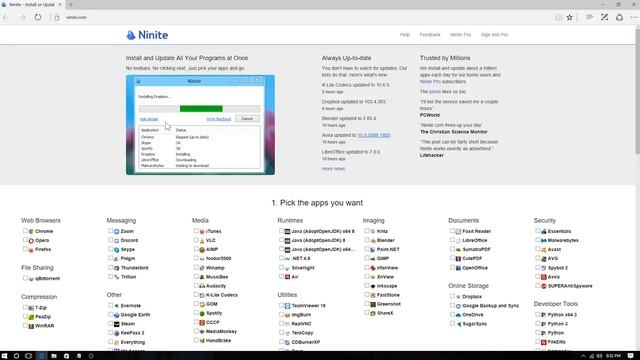
Task: Click the press link
Action: [x=435, y=92]
